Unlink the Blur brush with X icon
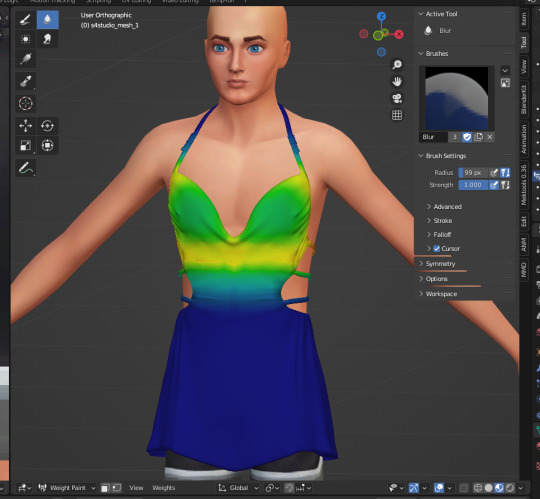Viewport: 540px width, 499px height. pyautogui.click(x=490, y=137)
